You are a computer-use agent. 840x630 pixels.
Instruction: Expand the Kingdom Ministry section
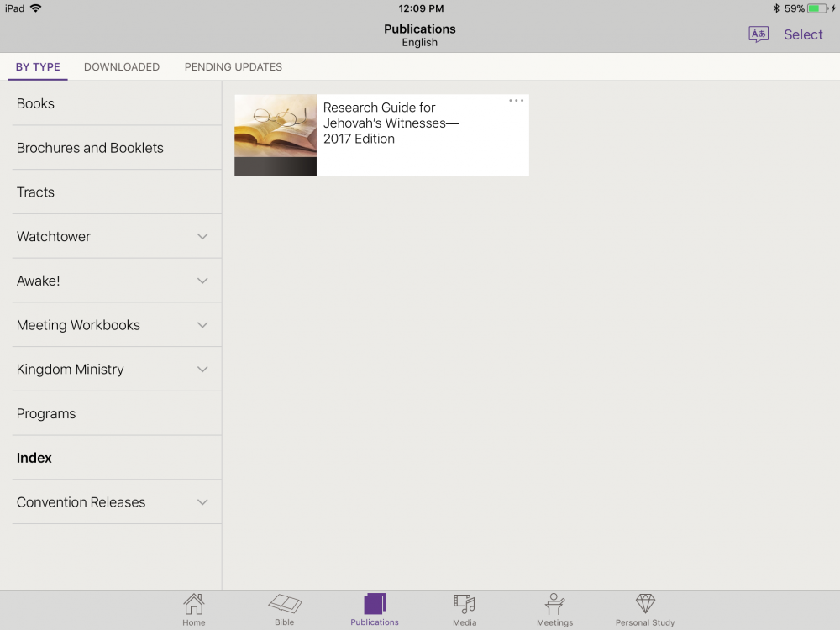point(202,370)
